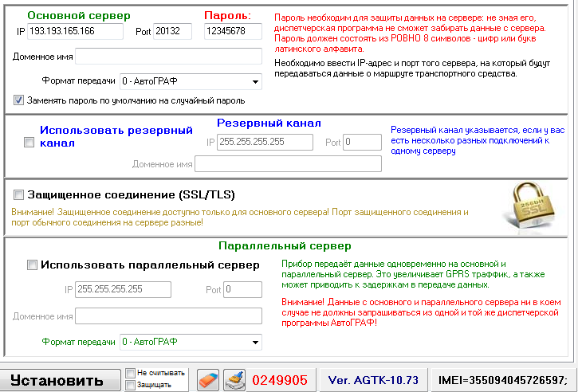578x392 pixels.
Task: Click the brush cleanup icon button
Action: coord(234,379)
